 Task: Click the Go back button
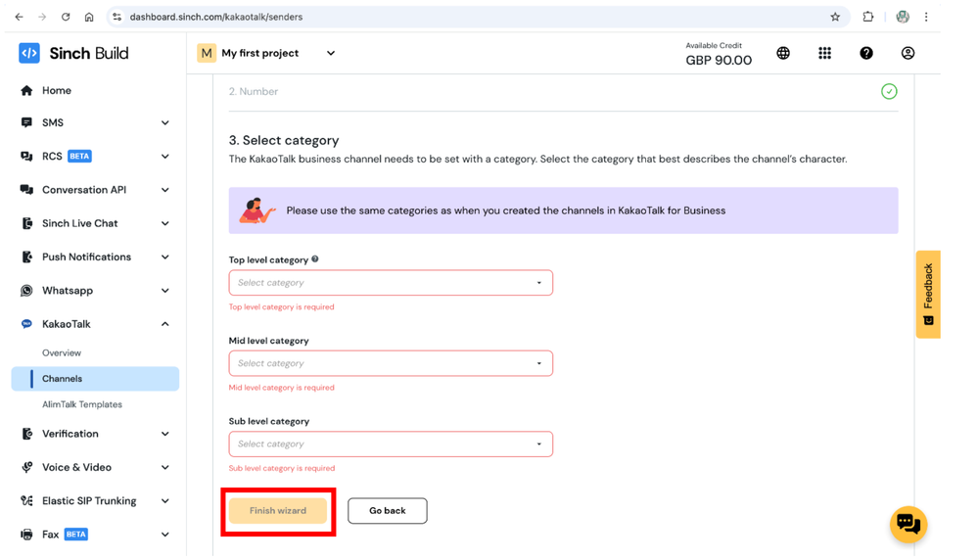tap(388, 511)
